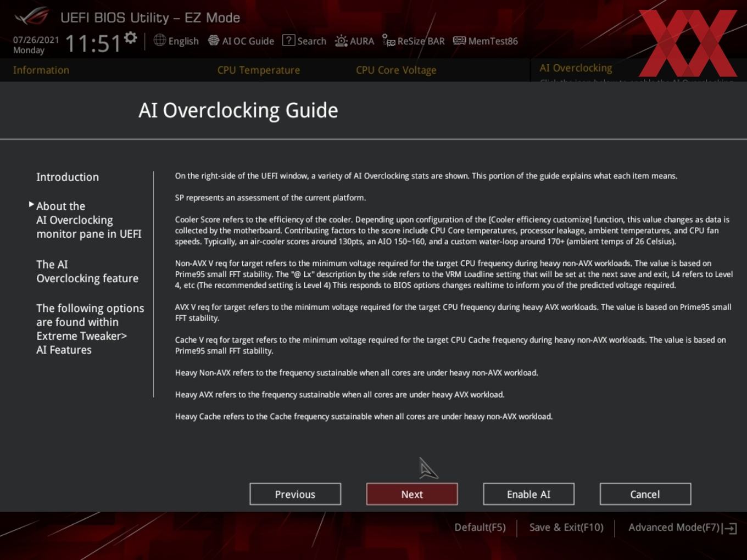
Task: Click the globe language icon
Action: 159,40
